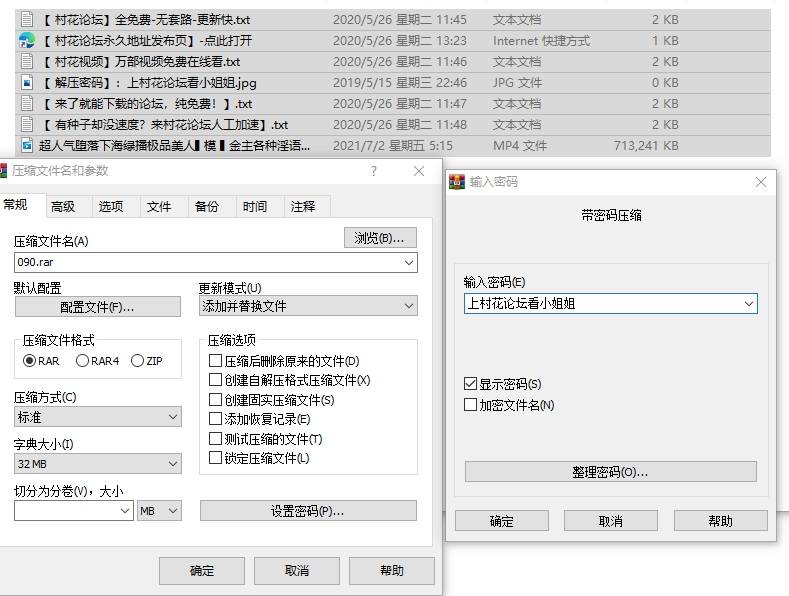Enable 加密文件名 checkbox

(x=471, y=405)
